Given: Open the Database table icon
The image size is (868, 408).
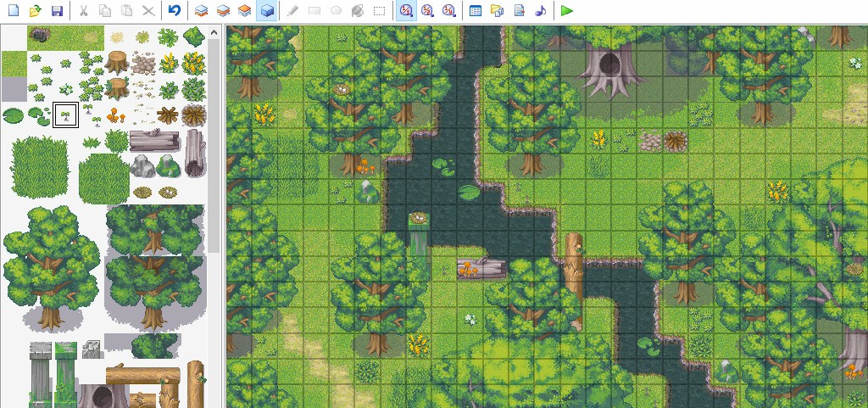Looking at the screenshot, I should point(476,10).
